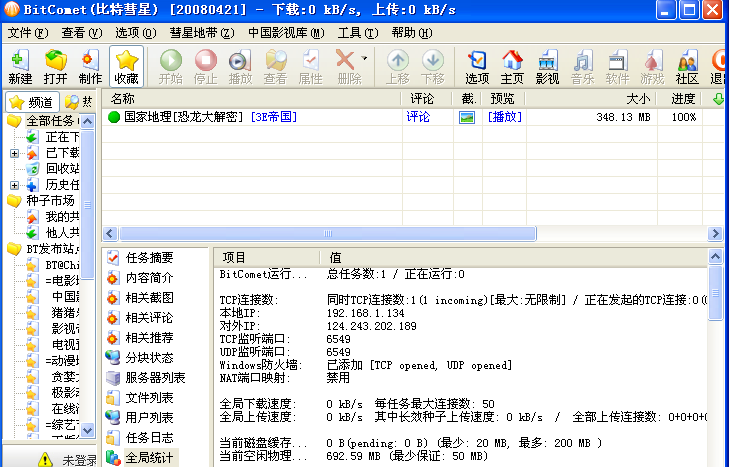Open the 任务日志 detail tab

tap(142, 438)
